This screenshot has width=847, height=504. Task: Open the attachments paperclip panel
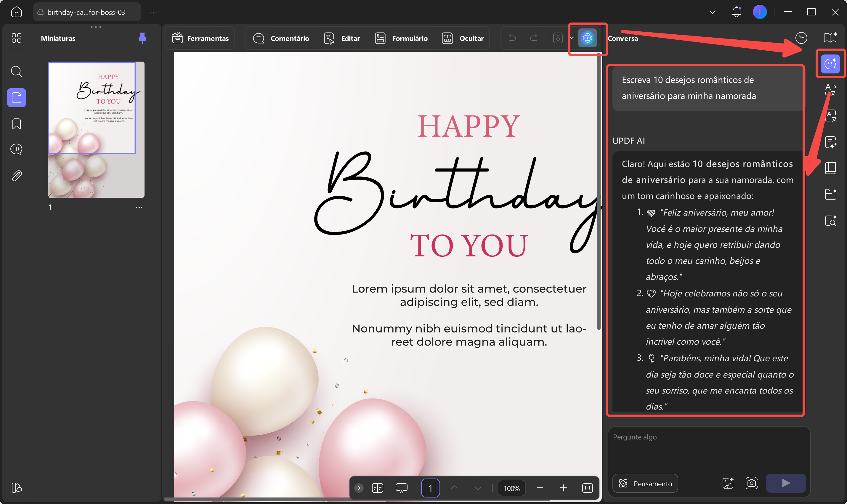[x=16, y=176]
